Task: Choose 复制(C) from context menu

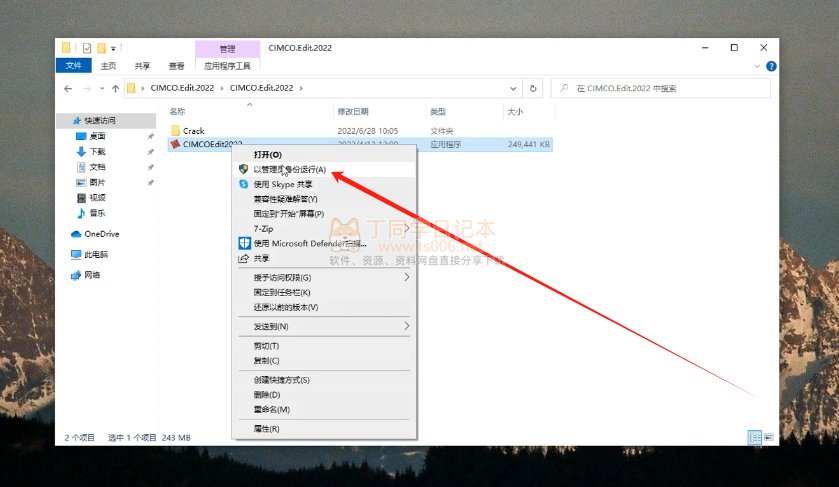Action: click(x=324, y=361)
